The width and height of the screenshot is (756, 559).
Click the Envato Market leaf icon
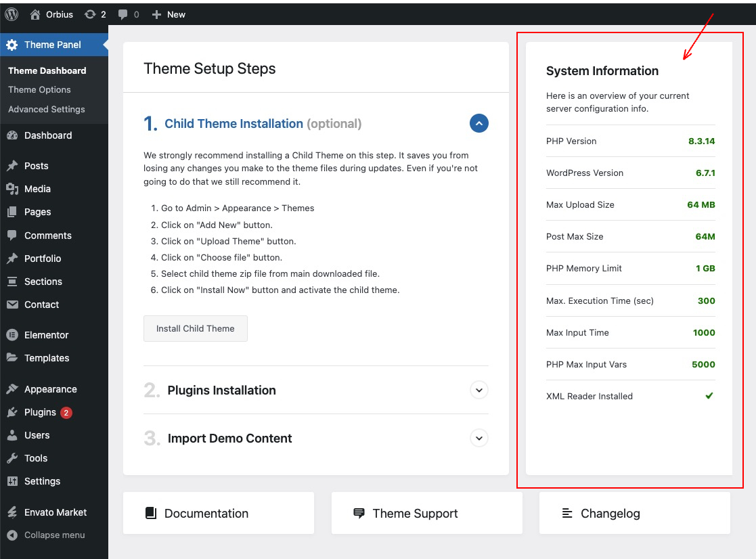click(12, 512)
